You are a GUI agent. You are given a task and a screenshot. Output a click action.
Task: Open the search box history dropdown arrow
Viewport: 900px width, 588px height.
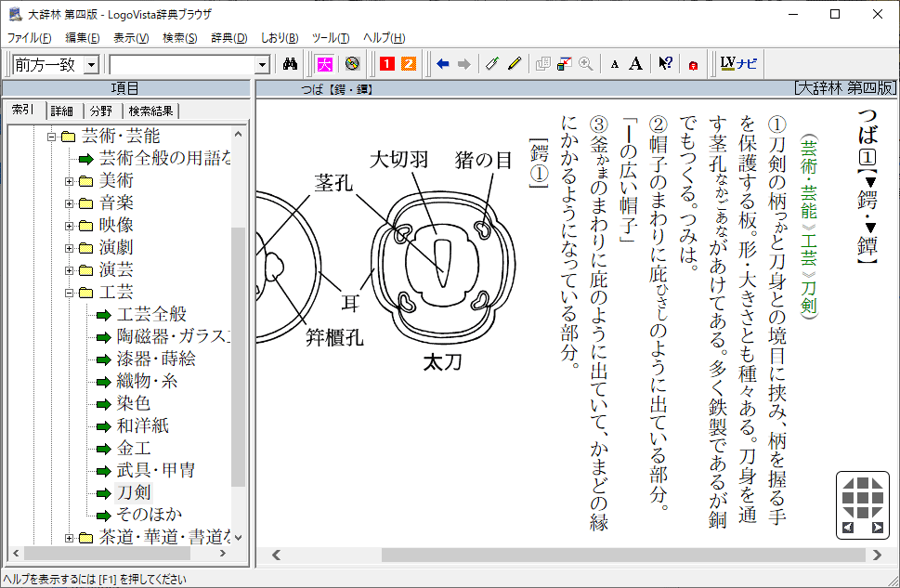pyautogui.click(x=262, y=64)
